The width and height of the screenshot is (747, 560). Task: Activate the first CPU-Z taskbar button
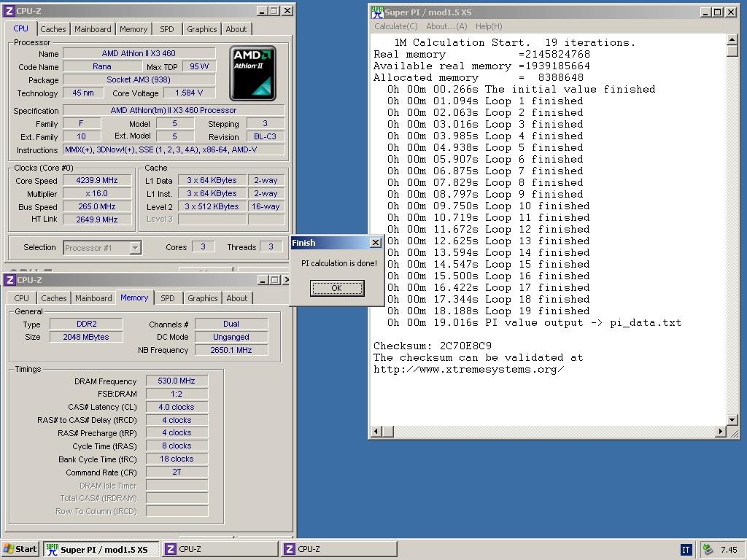point(220,549)
